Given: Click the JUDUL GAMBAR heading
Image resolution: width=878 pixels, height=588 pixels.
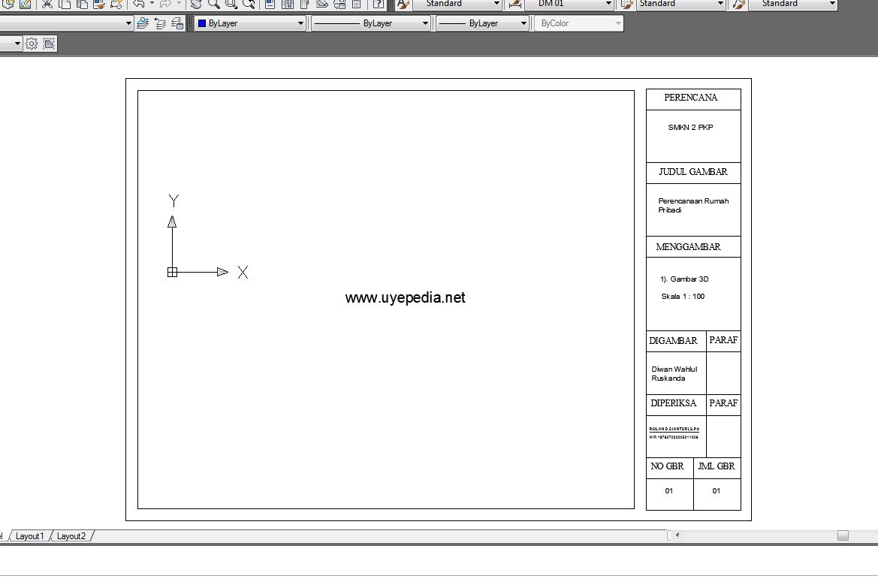Looking at the screenshot, I should (692, 172).
